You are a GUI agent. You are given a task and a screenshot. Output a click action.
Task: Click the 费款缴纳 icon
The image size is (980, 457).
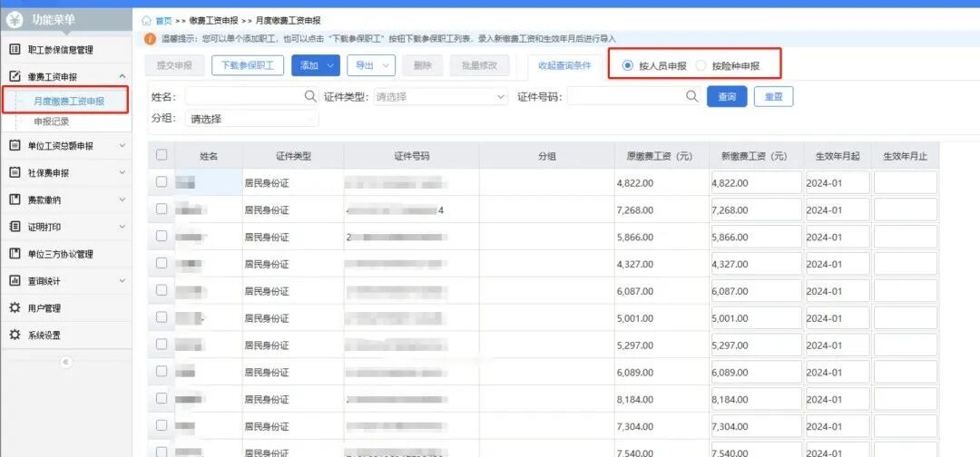pos(15,199)
